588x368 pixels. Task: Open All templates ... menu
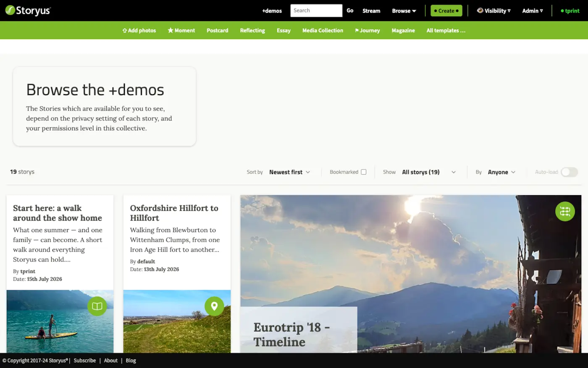tap(446, 30)
